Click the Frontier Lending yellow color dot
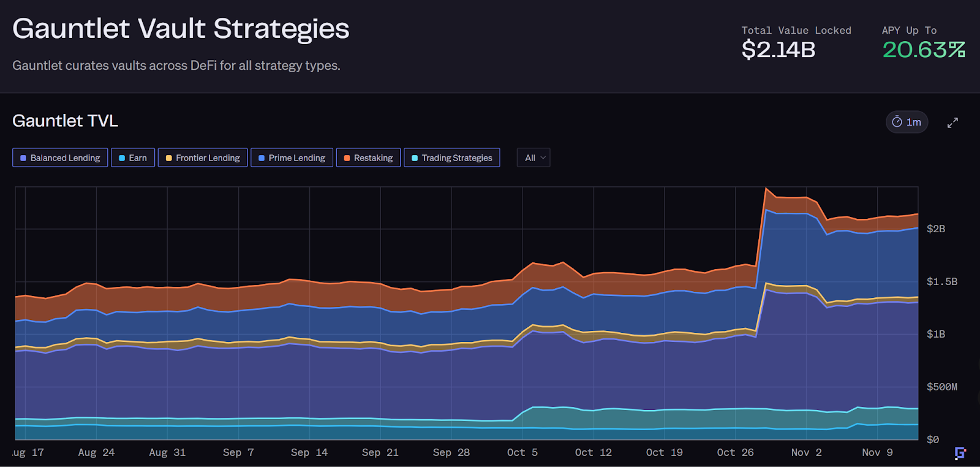Image resolution: width=980 pixels, height=467 pixels. [168, 158]
